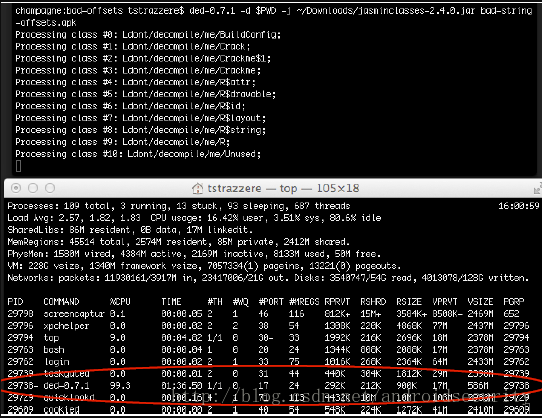Click the #MREGS column header

coord(304,302)
